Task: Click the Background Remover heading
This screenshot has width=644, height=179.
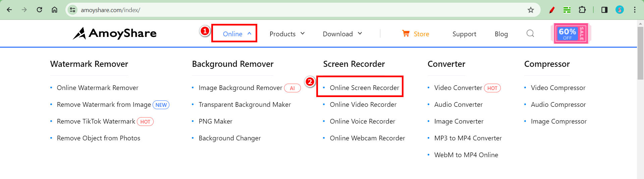Action: [232, 64]
